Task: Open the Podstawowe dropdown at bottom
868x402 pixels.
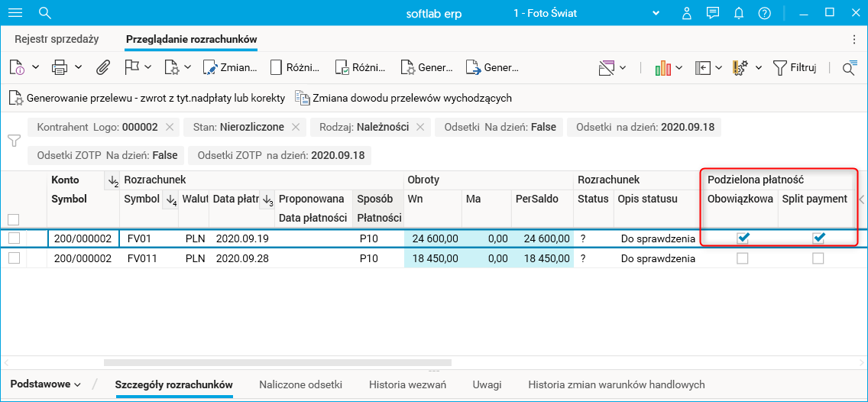Action: pyautogui.click(x=46, y=384)
